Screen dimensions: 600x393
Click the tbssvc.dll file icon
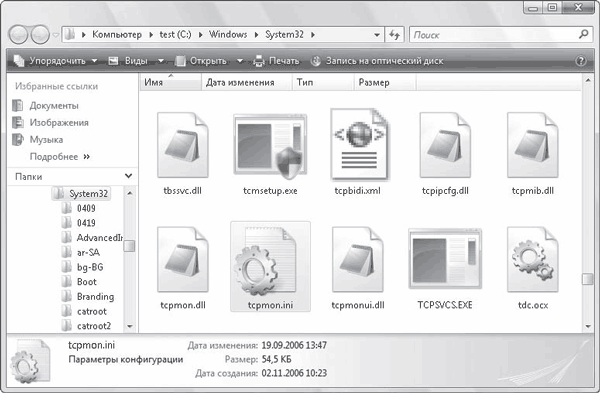tap(183, 145)
